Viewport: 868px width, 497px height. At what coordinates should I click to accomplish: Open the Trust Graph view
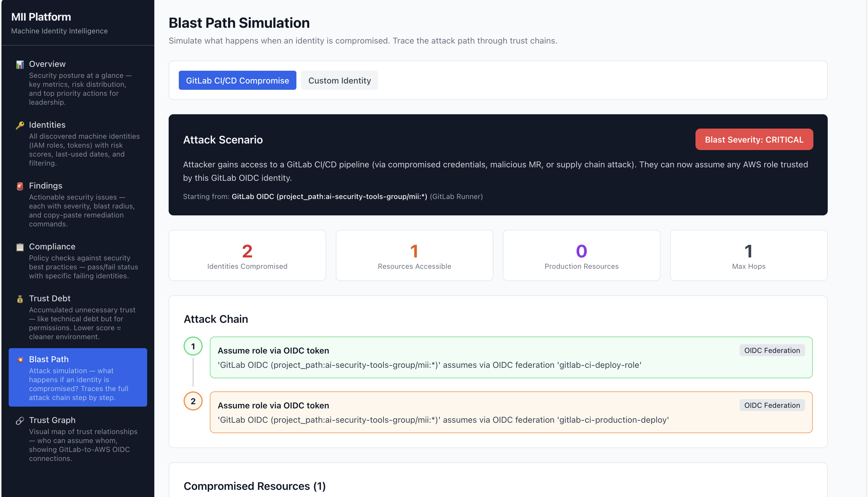coord(78,439)
